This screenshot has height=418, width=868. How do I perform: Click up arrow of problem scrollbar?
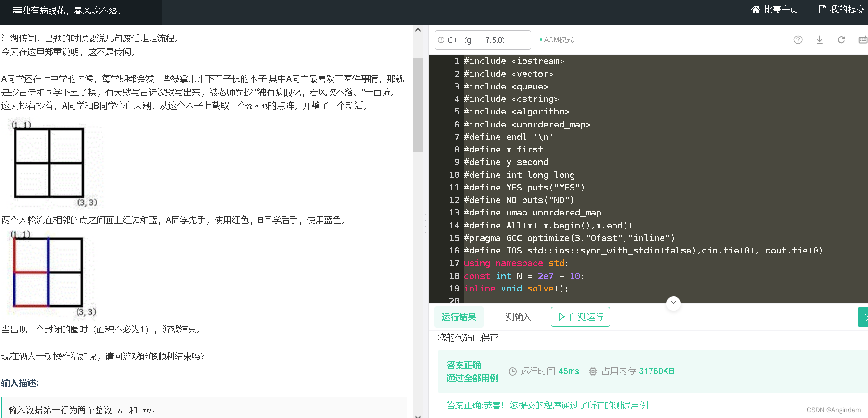pos(418,30)
